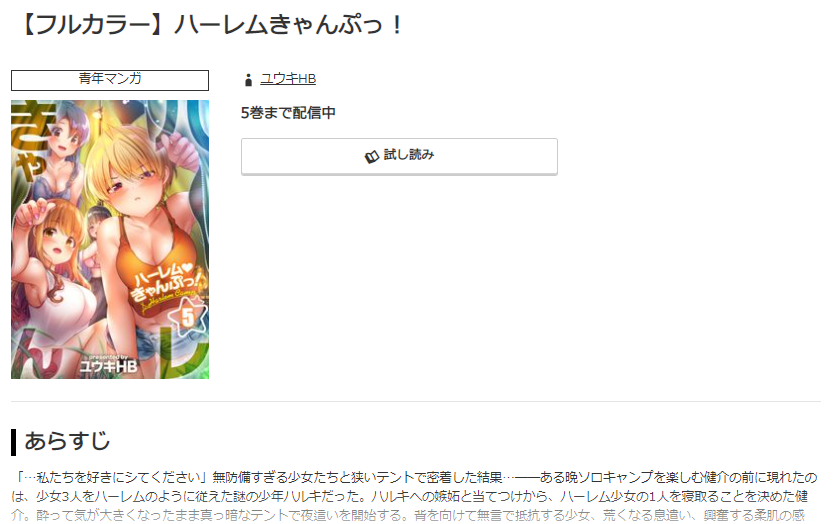Click the page title 【フルカラー】ハーレムきゃんぷっ!
Screen dimensions: 837x524
(x=211, y=25)
